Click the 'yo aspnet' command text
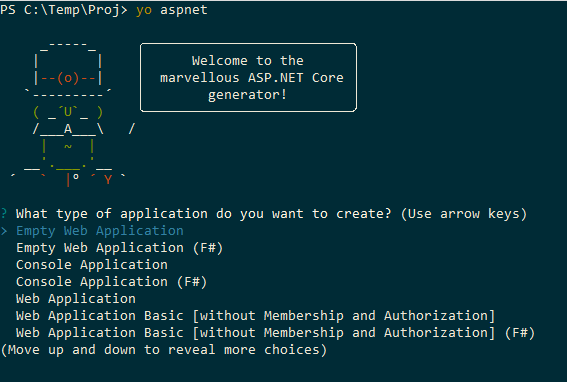This screenshot has width=567, height=382. point(172,10)
